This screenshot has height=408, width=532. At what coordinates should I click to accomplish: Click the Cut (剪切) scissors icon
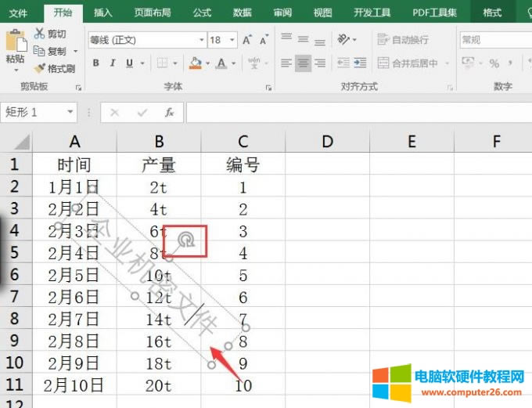(x=40, y=34)
